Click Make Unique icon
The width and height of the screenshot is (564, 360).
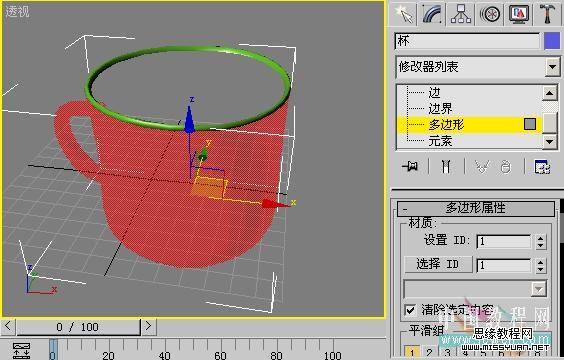click(x=482, y=167)
